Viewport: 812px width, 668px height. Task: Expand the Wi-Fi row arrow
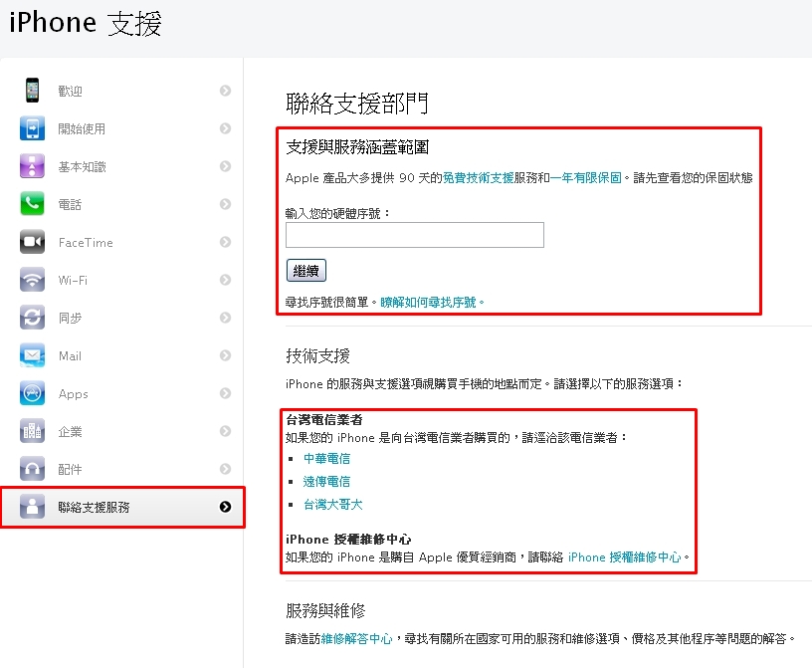tap(225, 280)
